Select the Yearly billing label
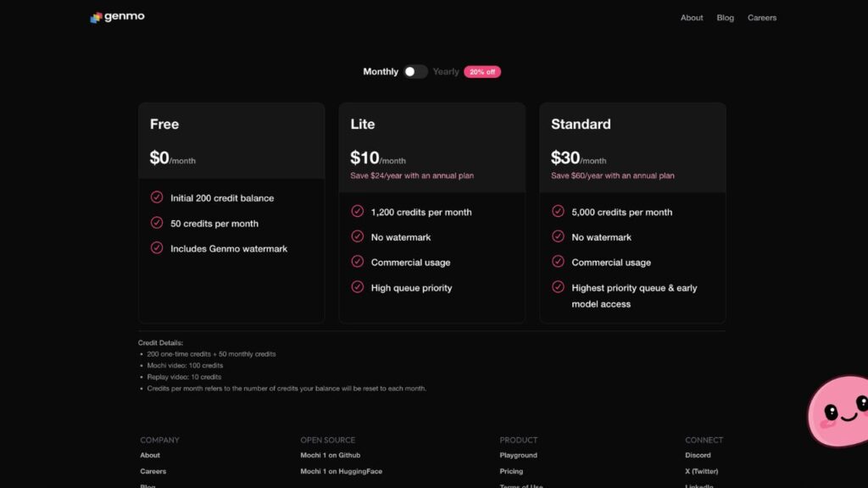Image resolution: width=868 pixels, height=488 pixels. (446, 72)
